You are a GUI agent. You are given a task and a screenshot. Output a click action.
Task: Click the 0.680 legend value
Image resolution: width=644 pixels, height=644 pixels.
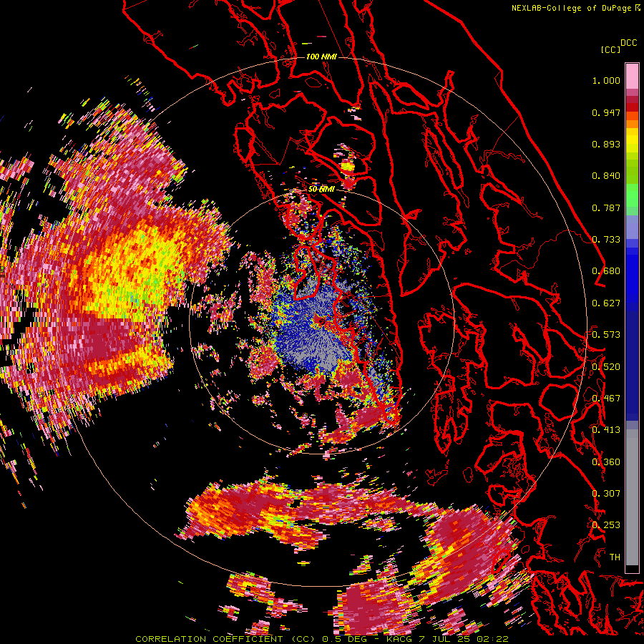[x=606, y=271]
